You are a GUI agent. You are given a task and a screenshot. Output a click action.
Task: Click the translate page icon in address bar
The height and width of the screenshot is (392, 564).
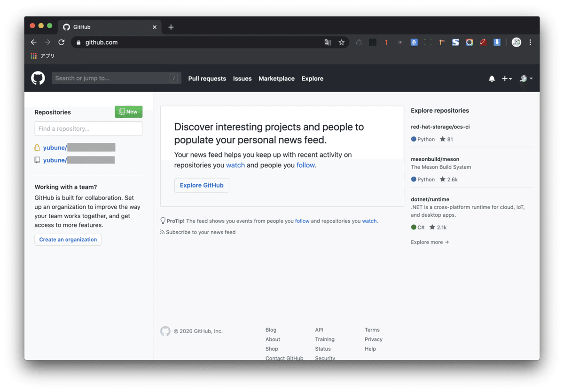click(x=328, y=42)
